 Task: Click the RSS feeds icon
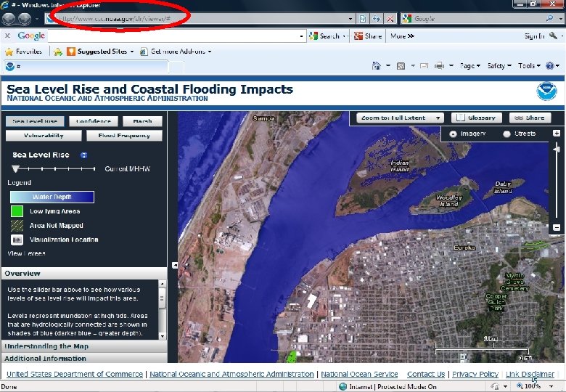401,65
